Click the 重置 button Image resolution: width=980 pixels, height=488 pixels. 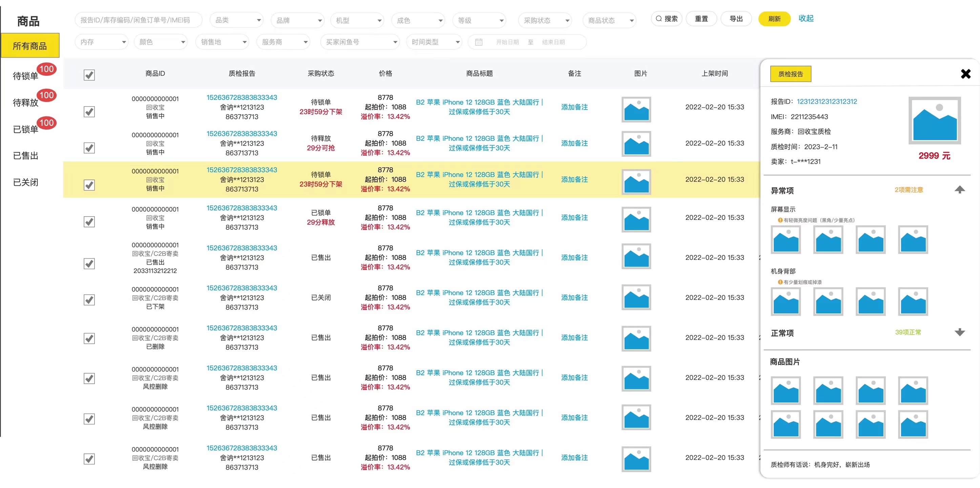(x=701, y=19)
